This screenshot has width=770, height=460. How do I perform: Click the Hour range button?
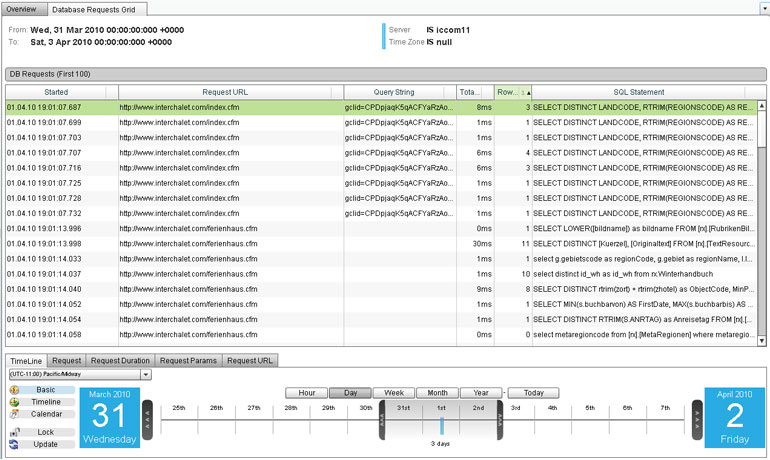(306, 393)
